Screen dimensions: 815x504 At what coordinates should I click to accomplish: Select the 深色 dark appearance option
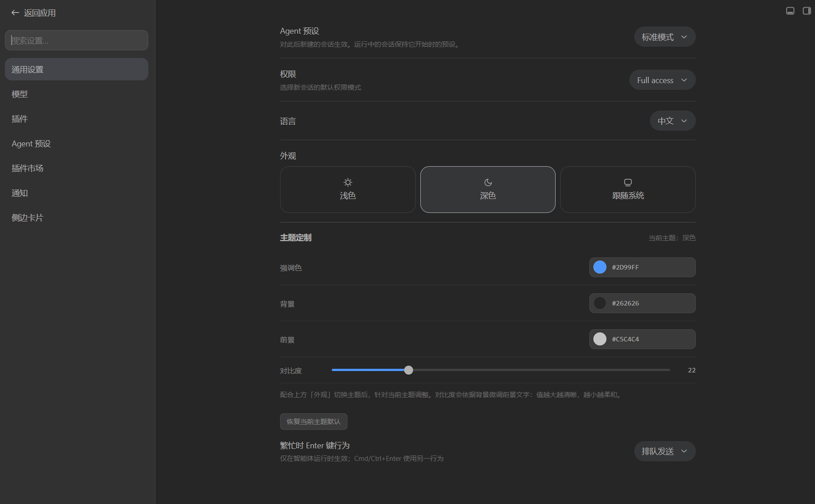pos(488,190)
